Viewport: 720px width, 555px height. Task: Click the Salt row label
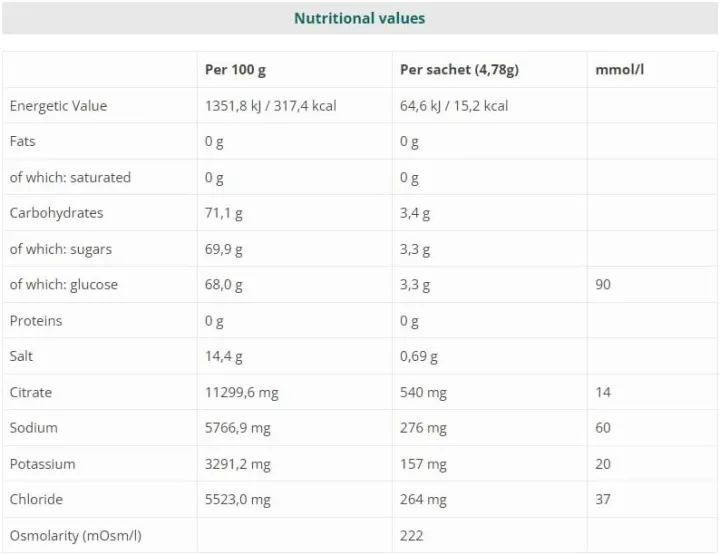pos(21,356)
